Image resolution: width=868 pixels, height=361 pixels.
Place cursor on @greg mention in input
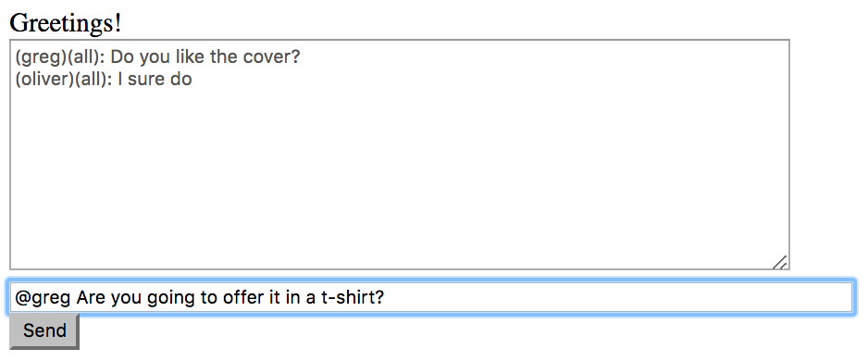[x=43, y=298]
